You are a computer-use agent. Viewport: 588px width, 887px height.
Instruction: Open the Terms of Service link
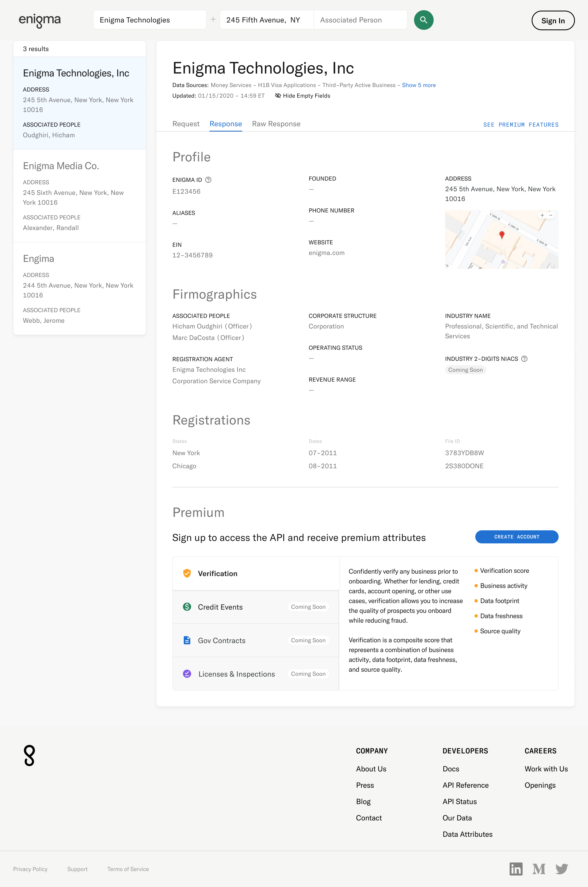pos(128,869)
